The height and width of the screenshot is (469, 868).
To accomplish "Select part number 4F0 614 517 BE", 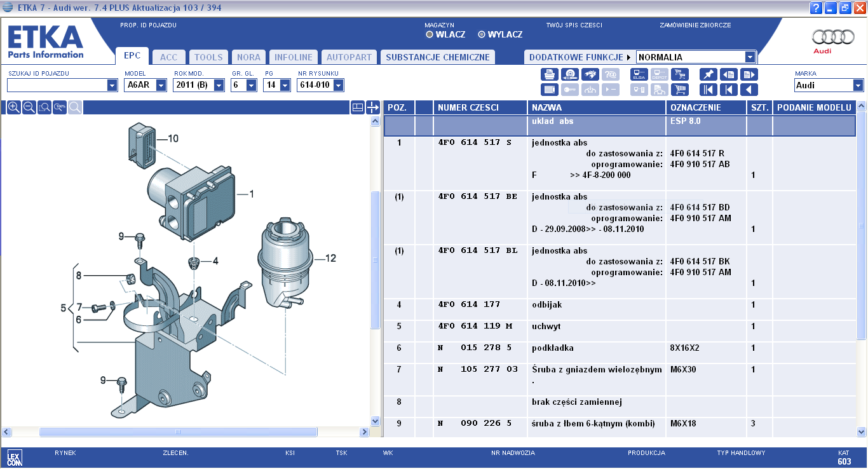I will point(477,197).
